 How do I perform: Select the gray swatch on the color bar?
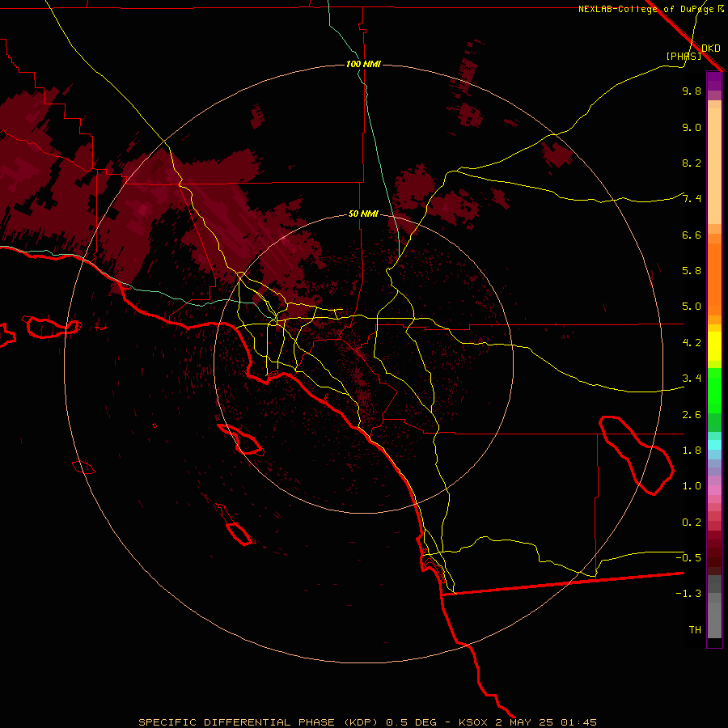point(714,620)
